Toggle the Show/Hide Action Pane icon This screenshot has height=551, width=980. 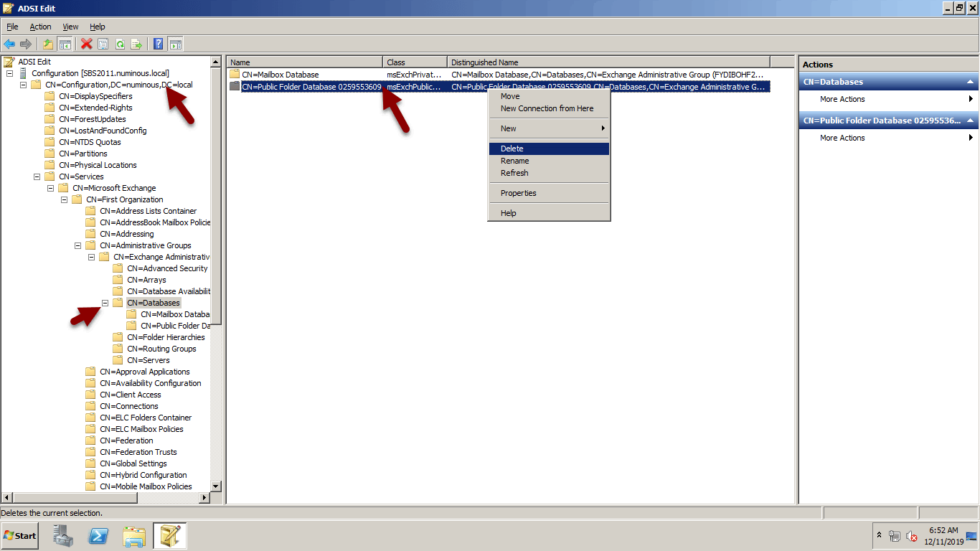[x=175, y=44]
